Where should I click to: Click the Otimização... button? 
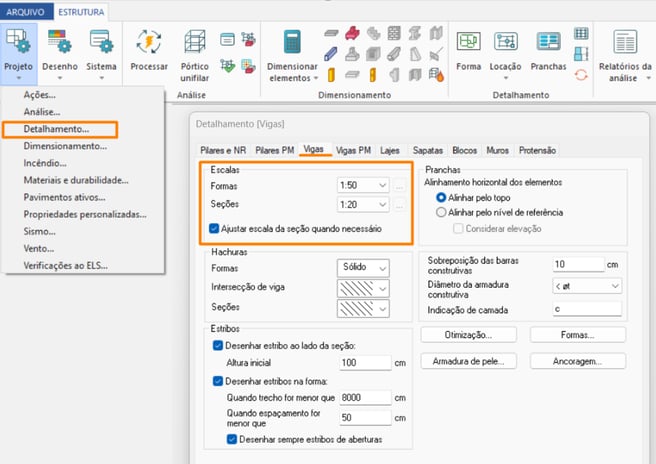click(469, 335)
